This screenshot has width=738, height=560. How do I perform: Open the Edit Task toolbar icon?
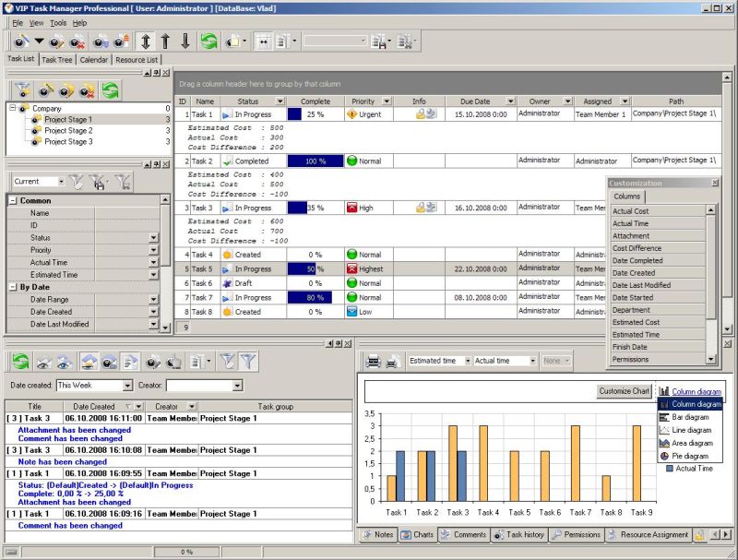[55, 41]
